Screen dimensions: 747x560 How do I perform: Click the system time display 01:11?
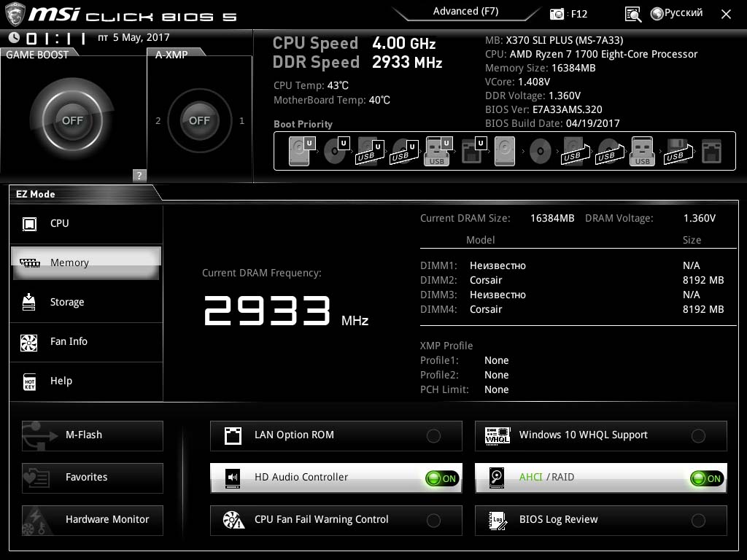[55, 38]
